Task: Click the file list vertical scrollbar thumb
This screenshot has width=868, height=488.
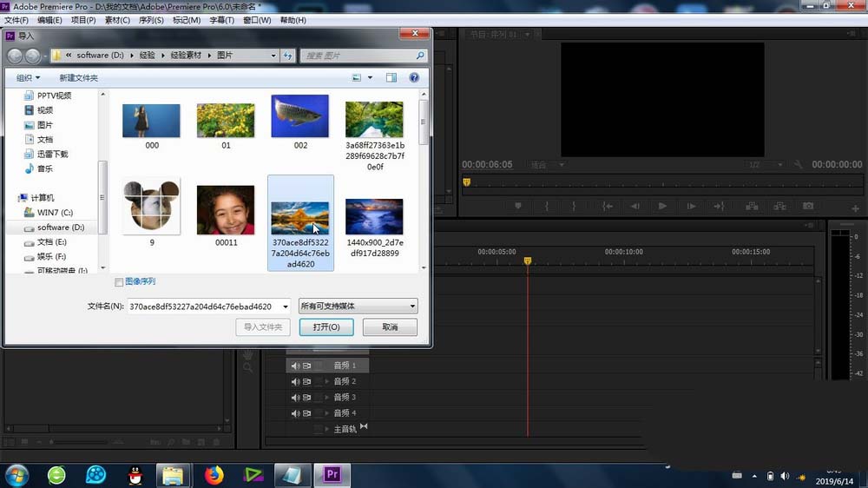Action: click(x=424, y=122)
